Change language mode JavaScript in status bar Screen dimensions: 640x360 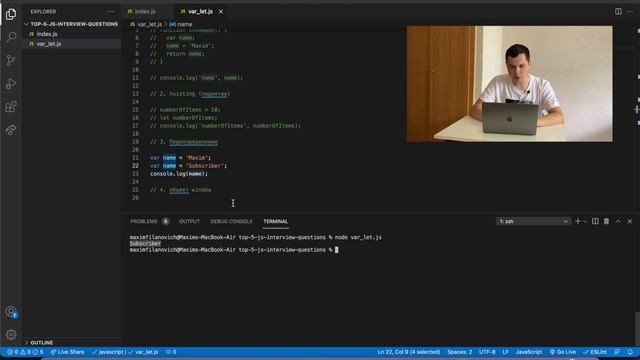pyautogui.click(x=529, y=352)
